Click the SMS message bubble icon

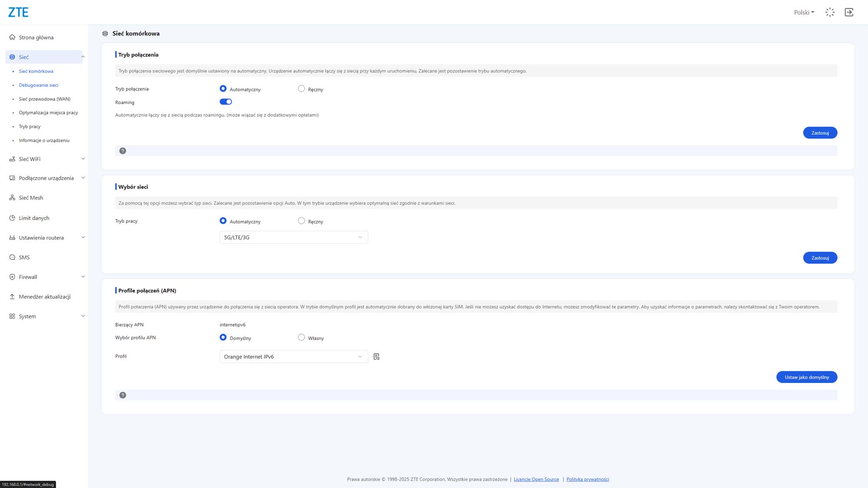tap(12, 257)
